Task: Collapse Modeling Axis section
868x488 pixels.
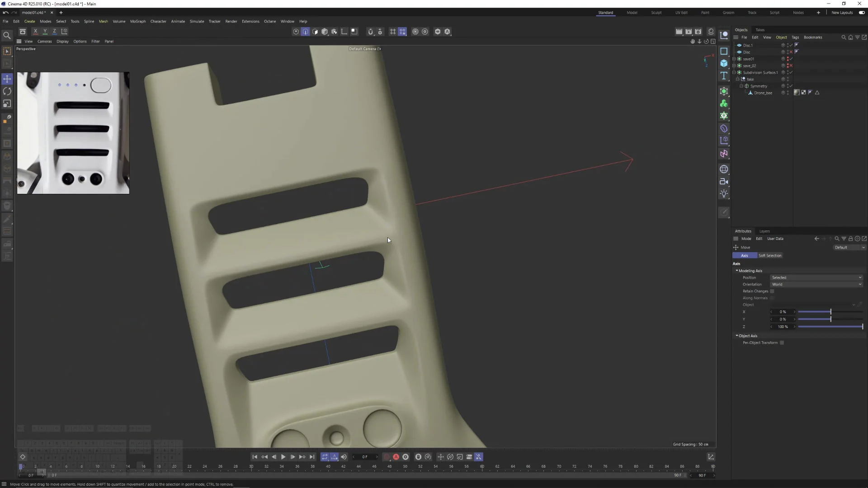Action: pos(737,271)
